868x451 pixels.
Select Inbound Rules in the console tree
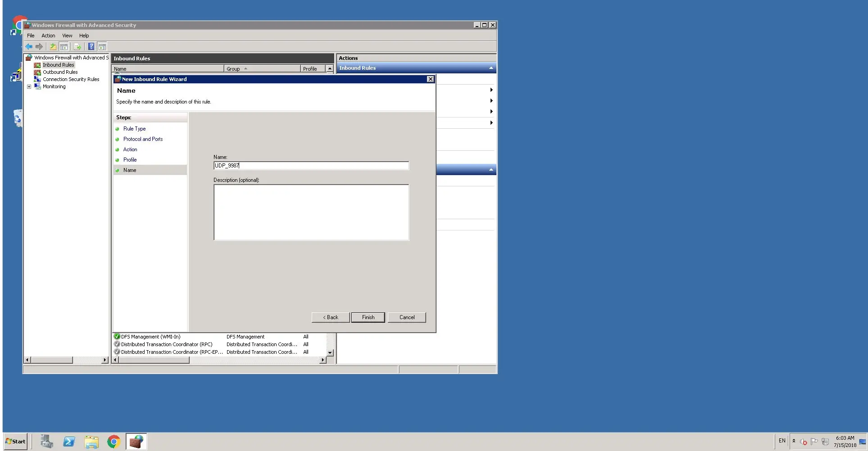point(58,65)
